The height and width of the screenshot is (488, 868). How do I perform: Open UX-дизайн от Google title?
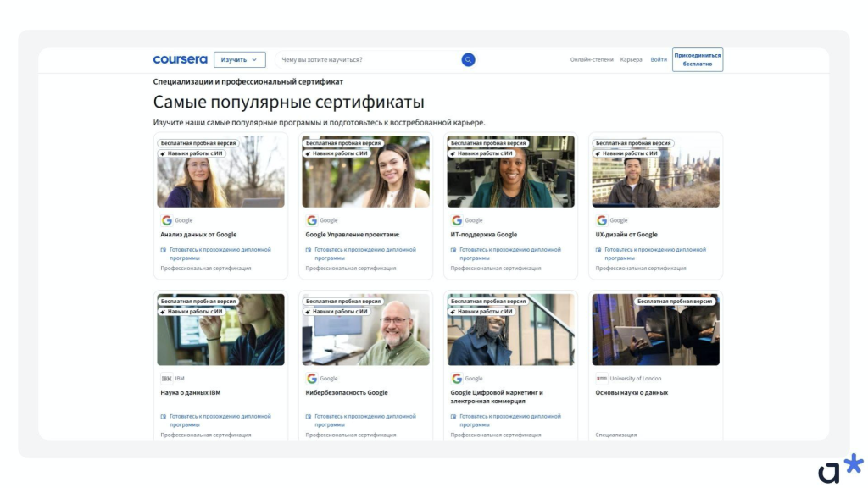(x=626, y=235)
